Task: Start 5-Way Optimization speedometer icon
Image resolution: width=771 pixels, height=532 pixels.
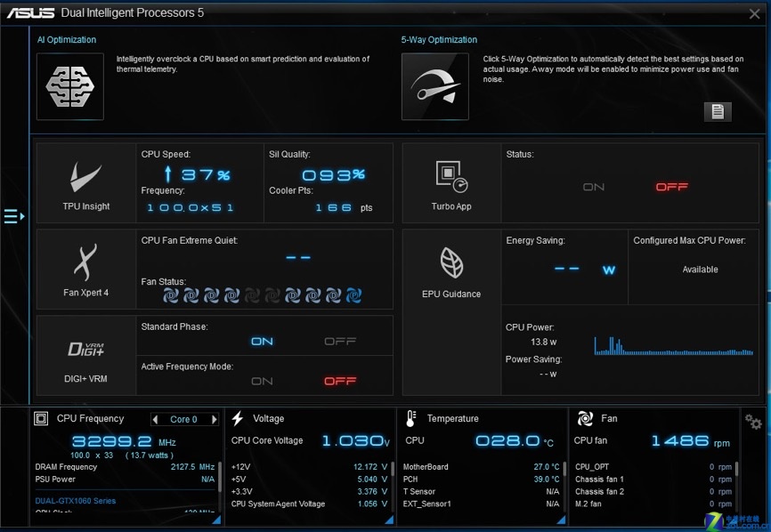Action: (x=435, y=86)
